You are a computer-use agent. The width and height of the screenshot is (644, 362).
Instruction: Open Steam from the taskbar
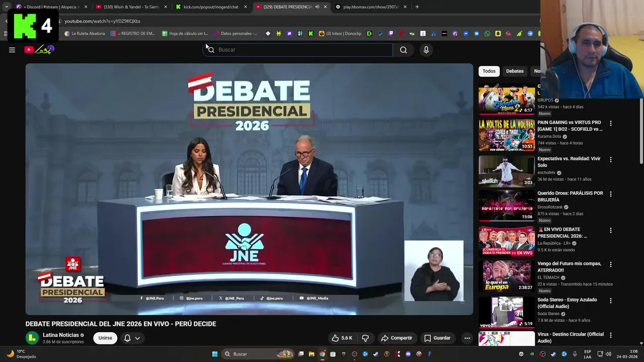tap(376, 354)
